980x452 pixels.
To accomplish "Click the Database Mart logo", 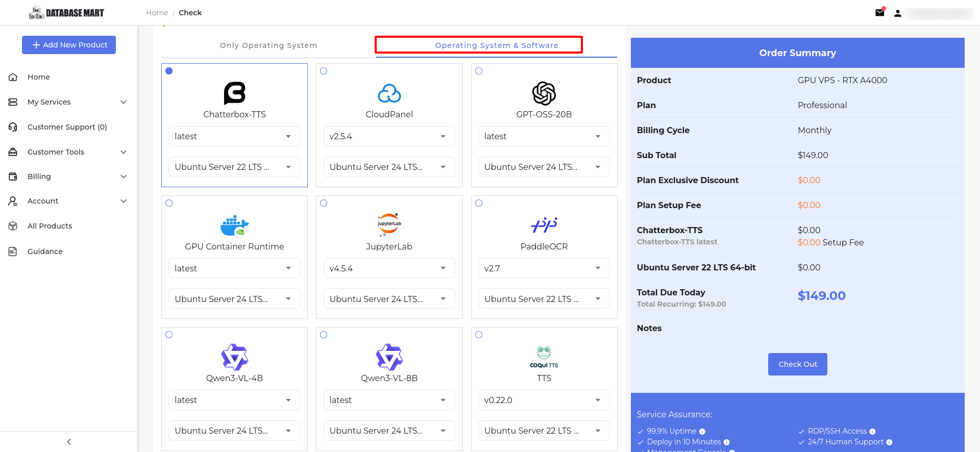I will click(x=67, y=13).
